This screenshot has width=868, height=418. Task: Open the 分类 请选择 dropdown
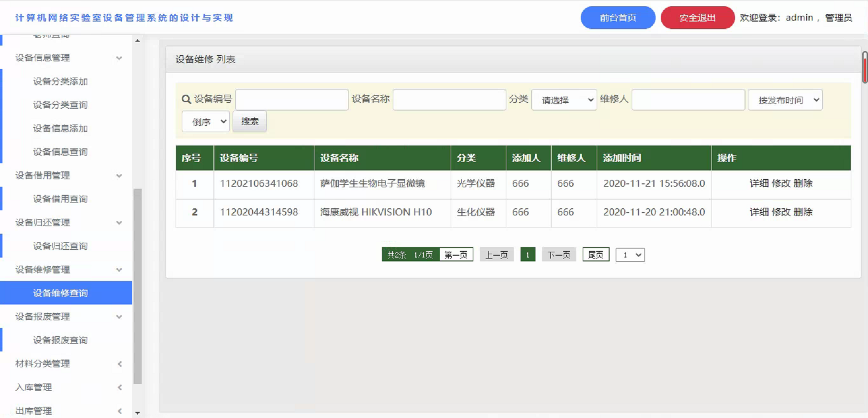[x=564, y=100]
